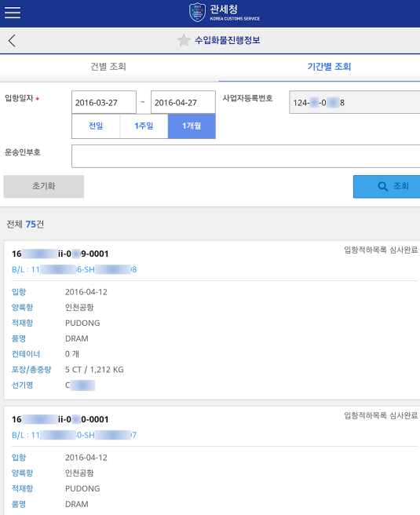Edit the start date 2016-03-27 field
Screen dimensions: 420x515
coord(104,103)
